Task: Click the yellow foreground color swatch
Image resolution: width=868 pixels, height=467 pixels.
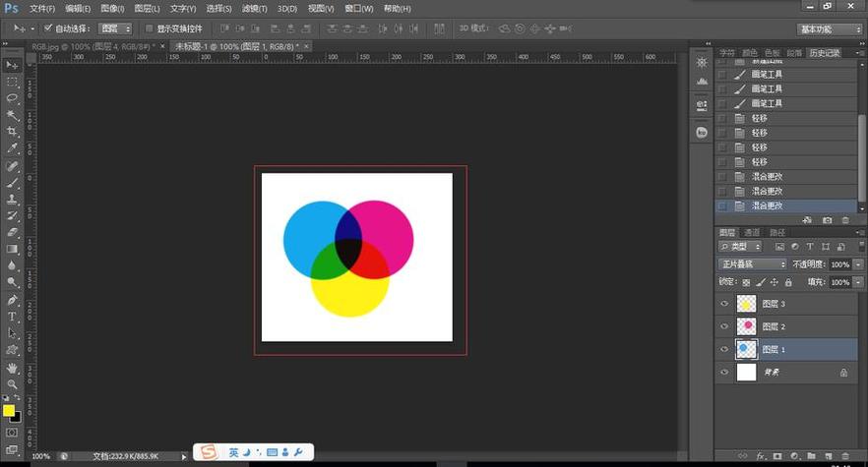Action: point(9,410)
